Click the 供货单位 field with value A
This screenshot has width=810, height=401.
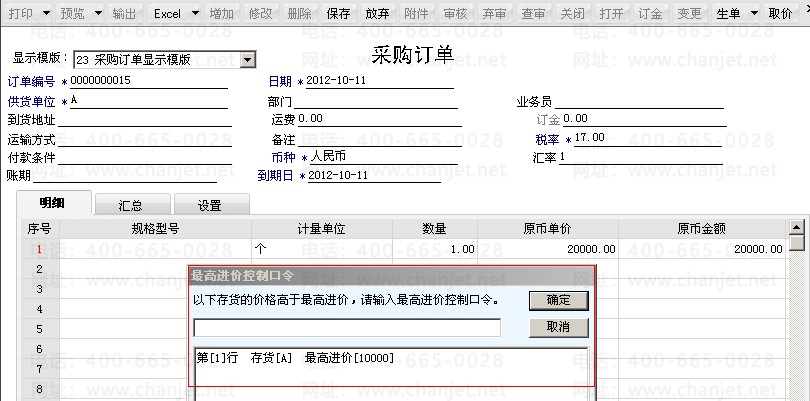pyautogui.click(x=149, y=101)
